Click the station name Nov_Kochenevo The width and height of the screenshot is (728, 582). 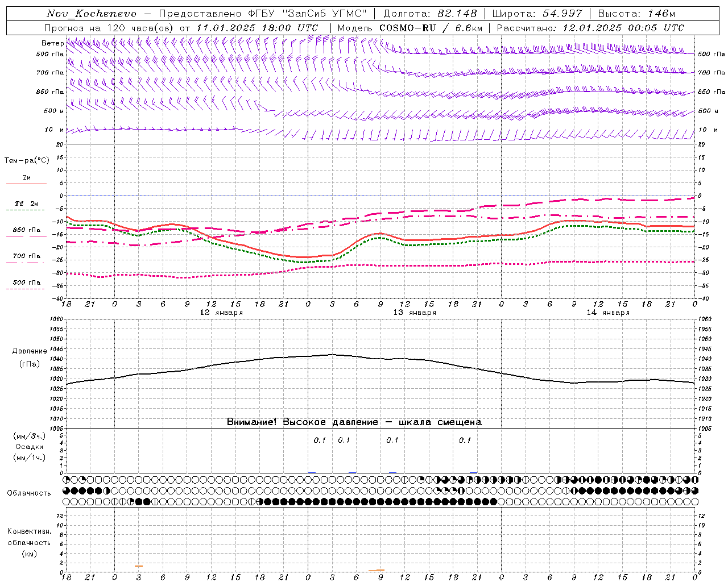92,14
